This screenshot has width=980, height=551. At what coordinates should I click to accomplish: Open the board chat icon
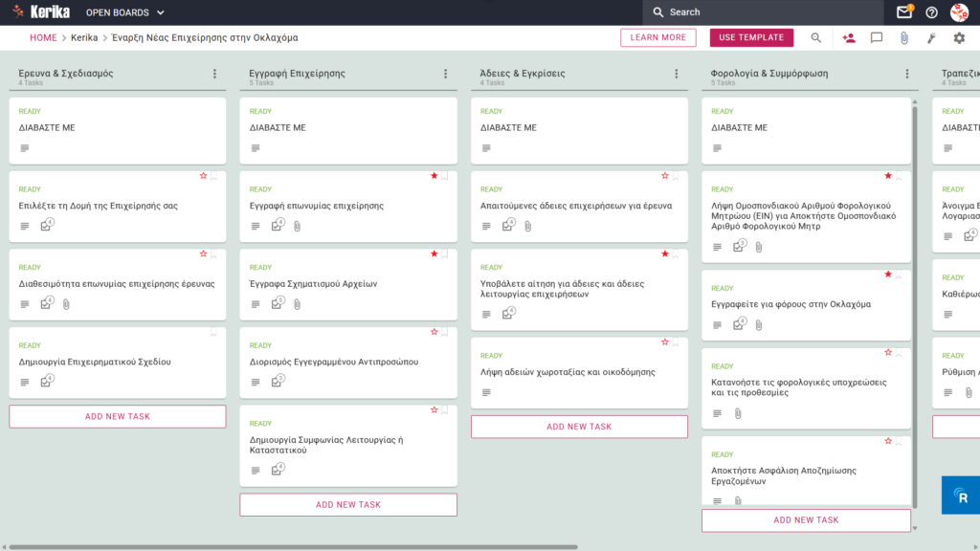click(877, 38)
